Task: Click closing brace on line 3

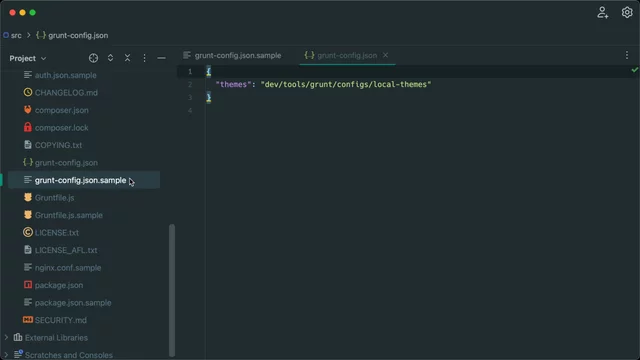Action: point(209,97)
